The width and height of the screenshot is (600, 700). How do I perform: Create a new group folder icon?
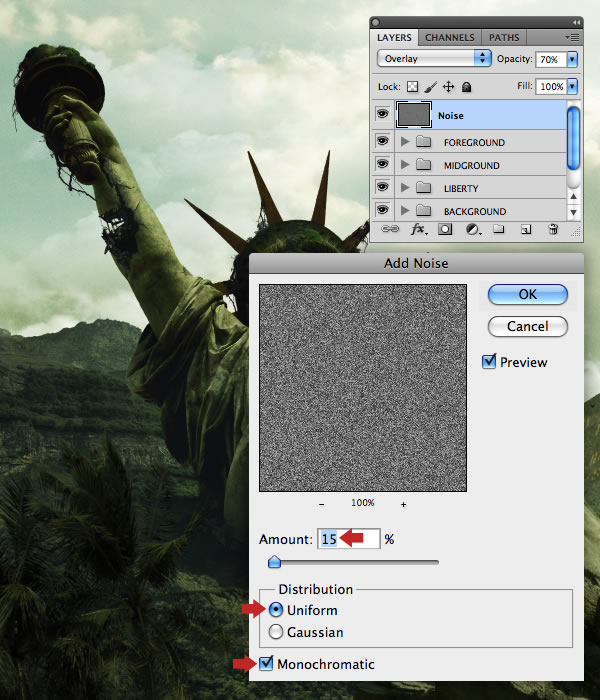[498, 229]
